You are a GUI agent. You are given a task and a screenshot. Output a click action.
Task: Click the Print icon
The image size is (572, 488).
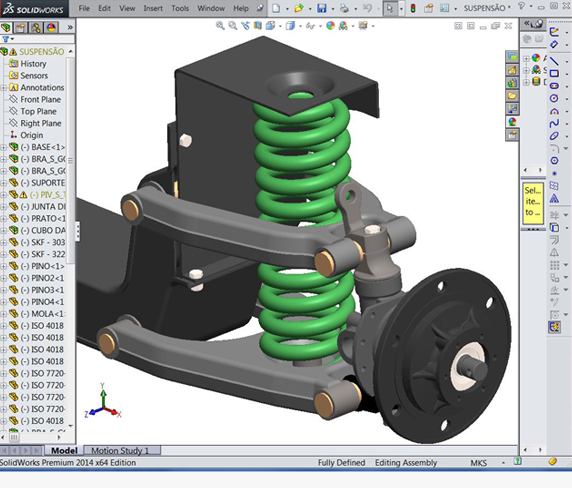pyautogui.click(x=344, y=8)
